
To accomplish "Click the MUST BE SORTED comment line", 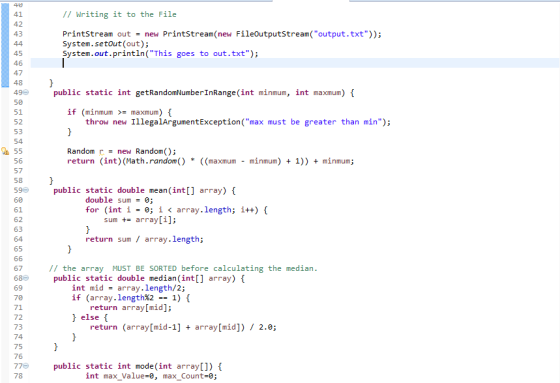I will [183, 268].
